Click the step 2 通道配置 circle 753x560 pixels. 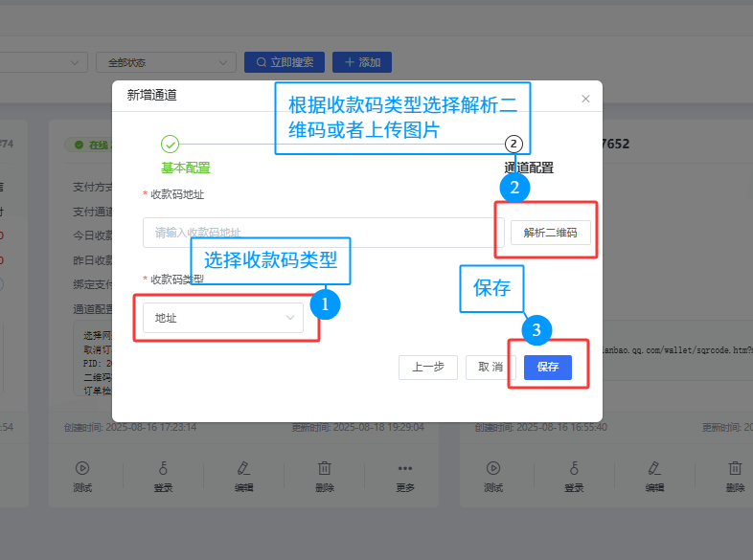coord(514,145)
